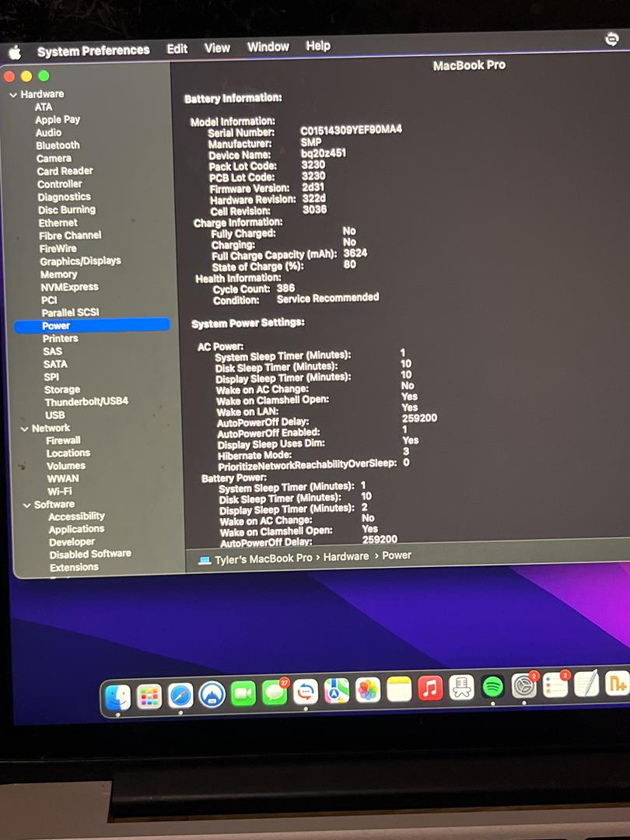
Task: Open the blue mountain VPN app in dock
Action: coord(212,695)
